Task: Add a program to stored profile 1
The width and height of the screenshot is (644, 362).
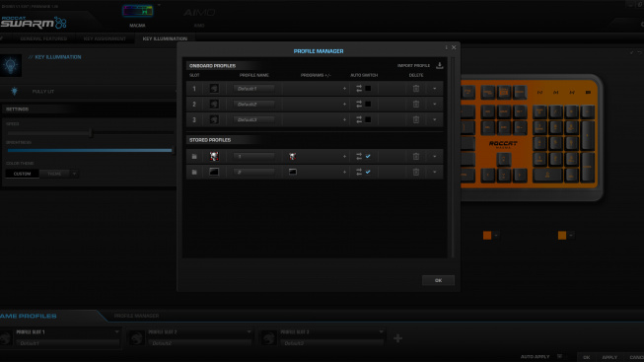Action: [344, 156]
